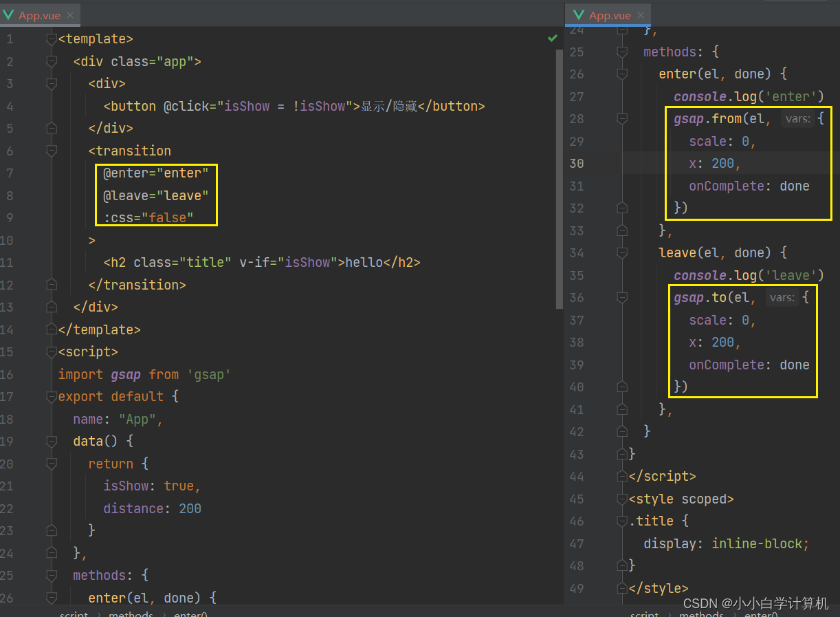The image size is (840, 617).
Task: Collapse the template block at line 1
Action: [51, 39]
